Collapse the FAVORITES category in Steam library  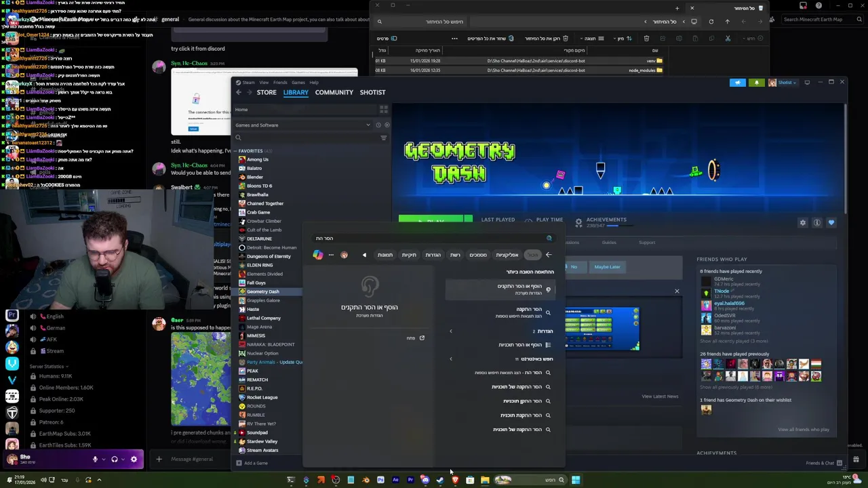pos(235,151)
